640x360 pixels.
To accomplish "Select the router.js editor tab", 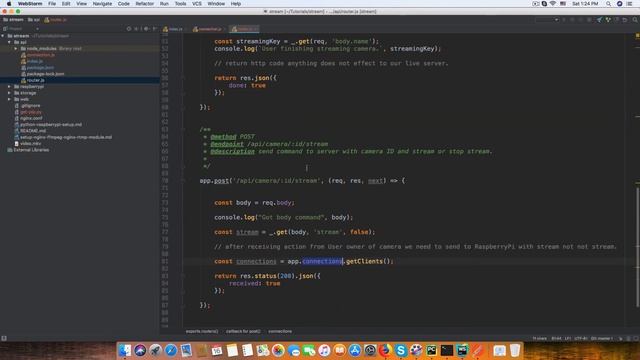I will coord(244,29).
